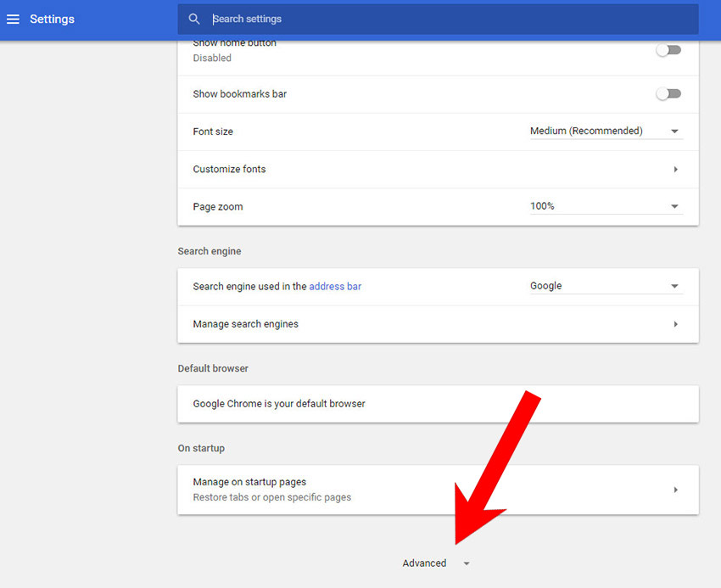This screenshot has height=588, width=721.
Task: Click the Page zoom label
Action: pos(218,206)
